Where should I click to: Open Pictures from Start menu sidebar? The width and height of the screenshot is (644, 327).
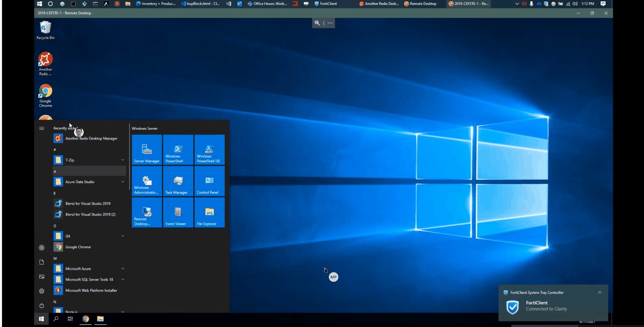tap(42, 277)
